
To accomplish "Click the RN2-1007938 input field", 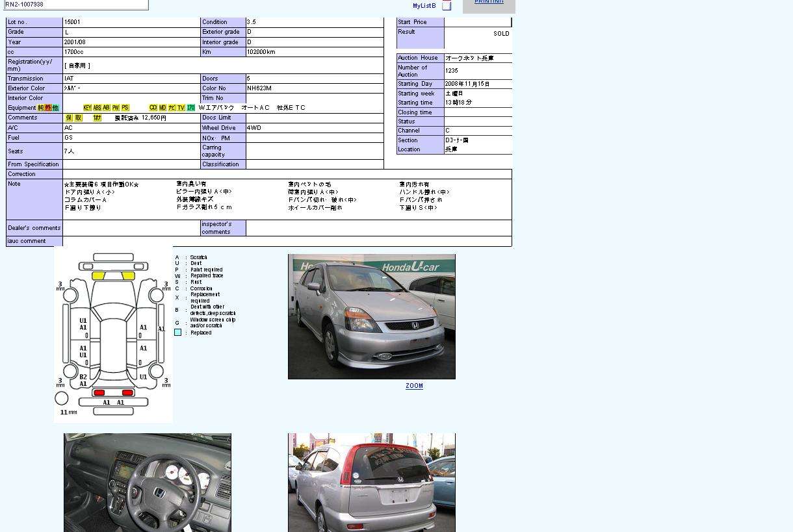I will (x=76, y=5).
